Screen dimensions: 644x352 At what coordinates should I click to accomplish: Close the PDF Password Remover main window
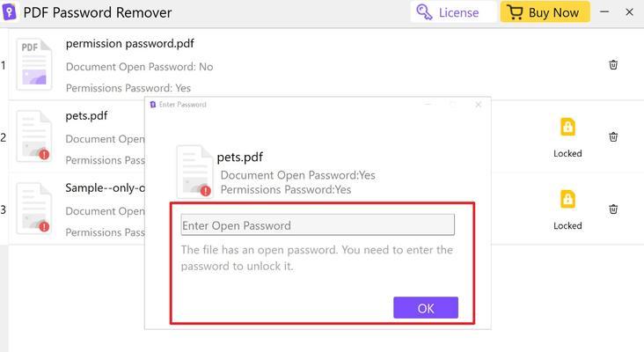click(x=629, y=12)
